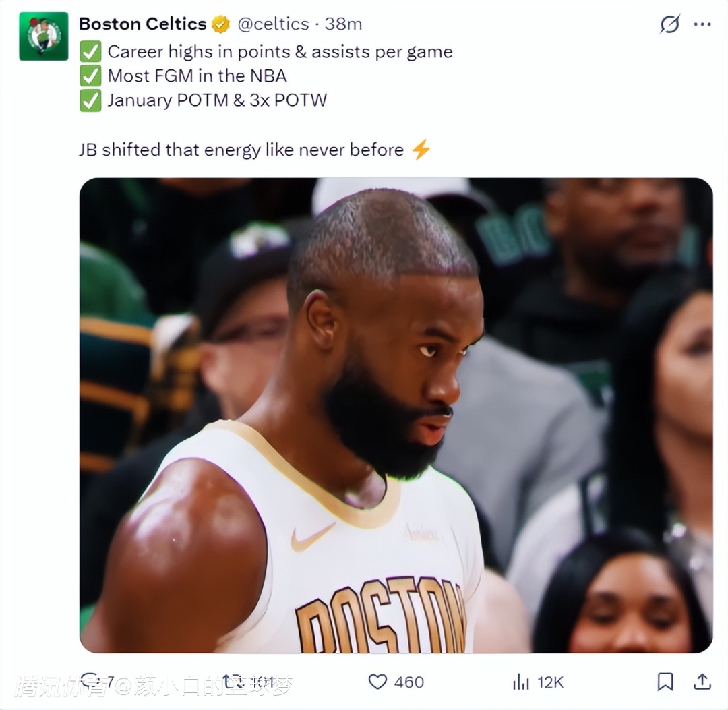
Task: Click the 12K views count
Action: click(x=550, y=682)
